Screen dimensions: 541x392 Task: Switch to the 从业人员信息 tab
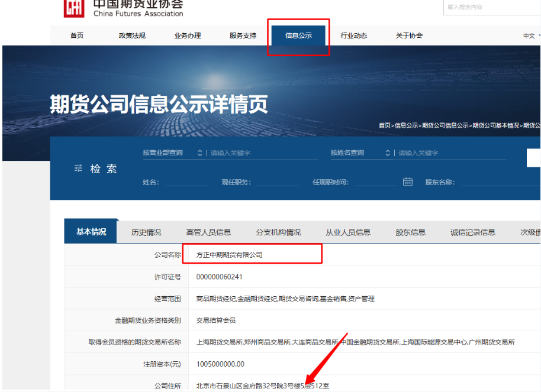point(348,232)
